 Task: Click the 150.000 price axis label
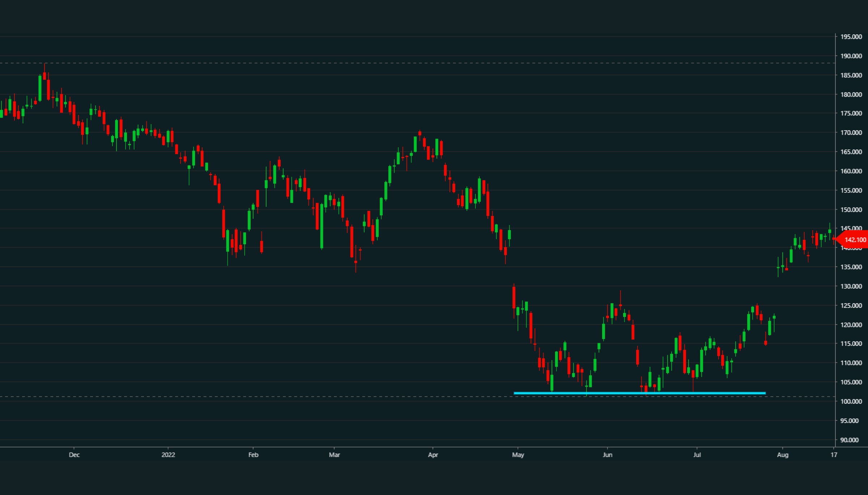coord(851,210)
